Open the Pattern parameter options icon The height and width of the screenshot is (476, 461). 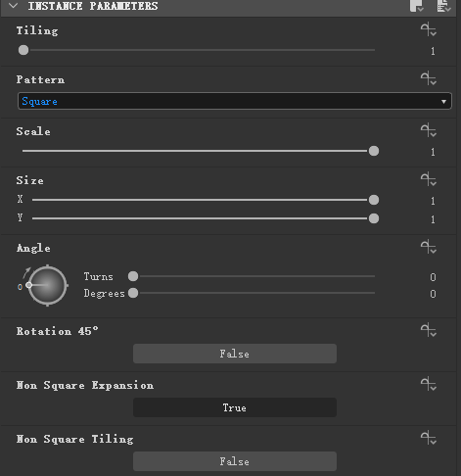tap(429, 78)
